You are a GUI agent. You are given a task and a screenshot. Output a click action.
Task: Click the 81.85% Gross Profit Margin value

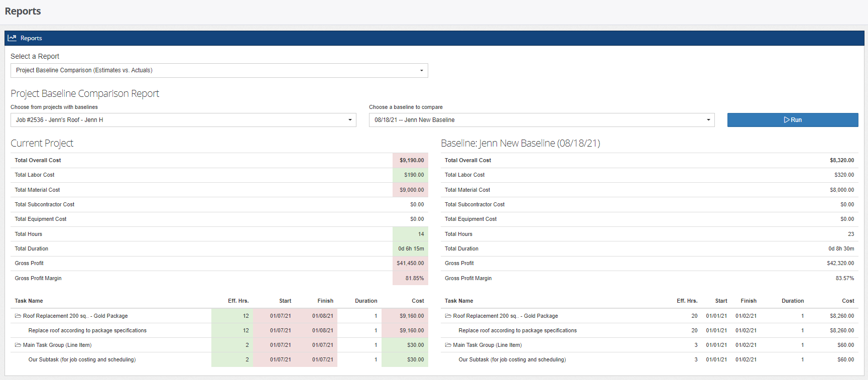(414, 278)
